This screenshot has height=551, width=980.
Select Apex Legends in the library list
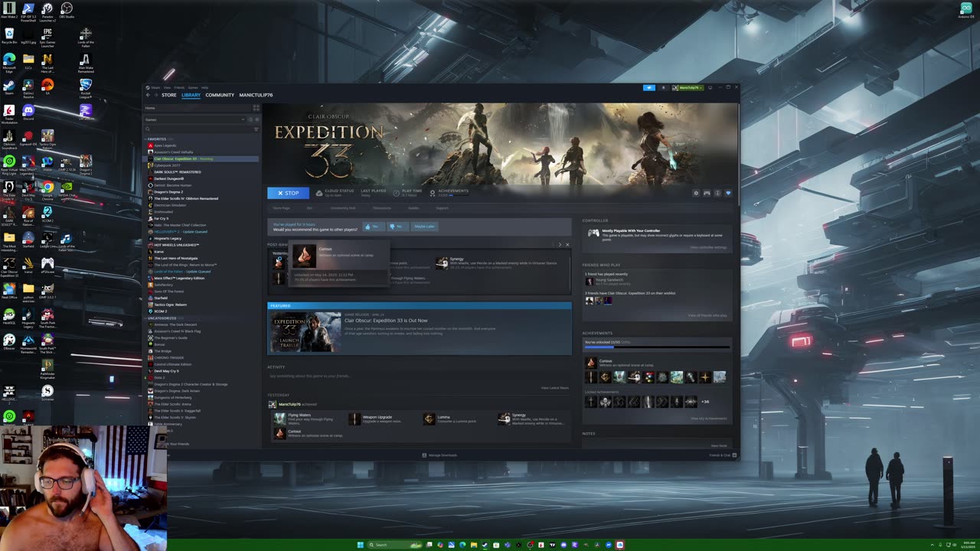pos(165,145)
